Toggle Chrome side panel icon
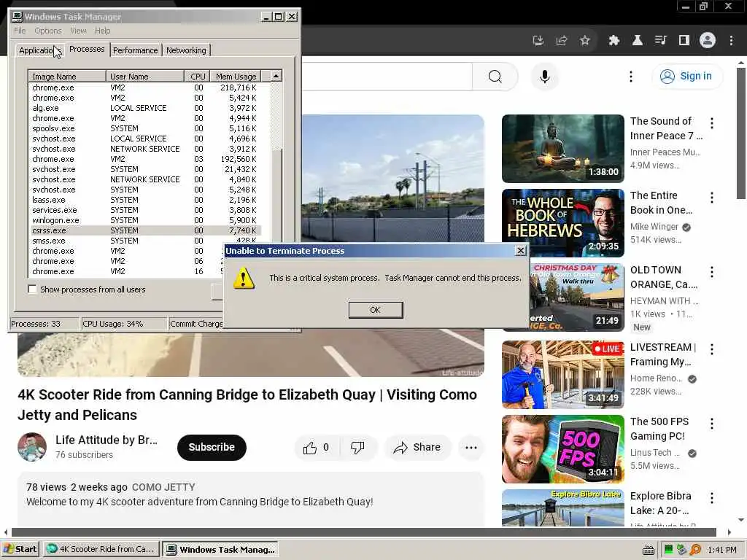The image size is (747, 560). point(684,41)
